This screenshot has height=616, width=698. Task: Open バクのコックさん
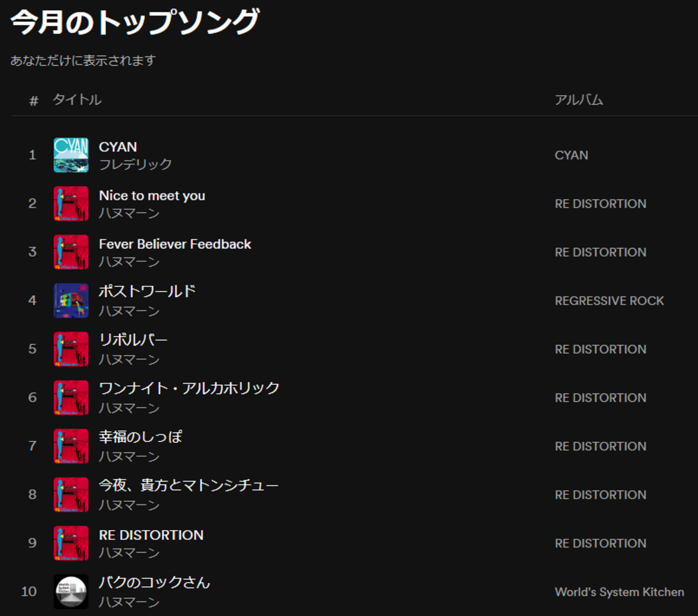(x=154, y=583)
